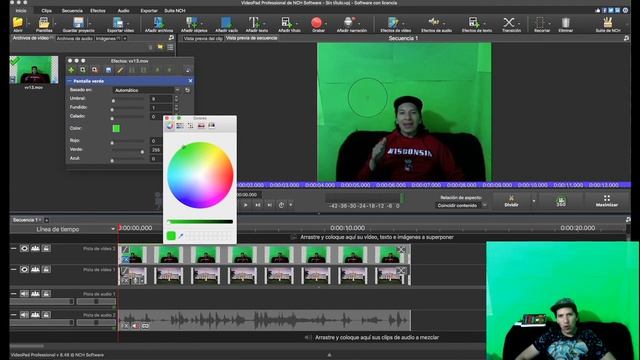The width and height of the screenshot is (640, 360).
Task: Open the Clips menu tab
Action: [x=47, y=11]
